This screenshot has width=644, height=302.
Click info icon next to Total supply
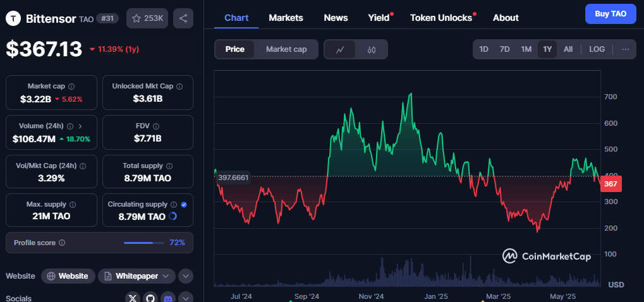169,166
